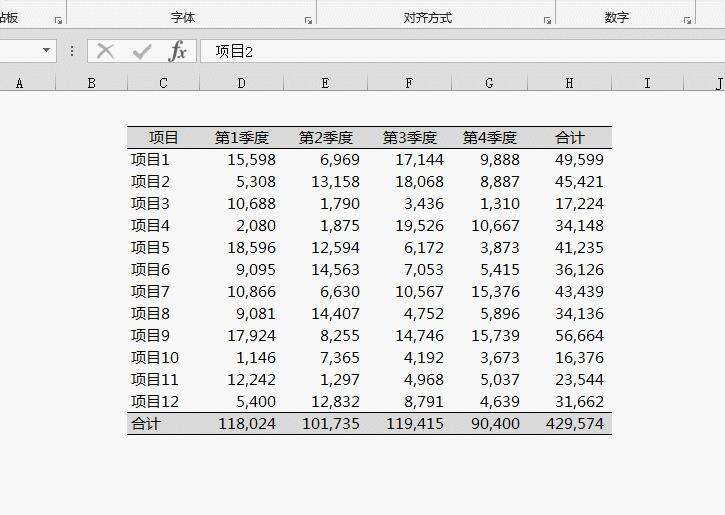Click the 第1季度 header cell
Screen dimensions: 725x515
tap(241, 137)
